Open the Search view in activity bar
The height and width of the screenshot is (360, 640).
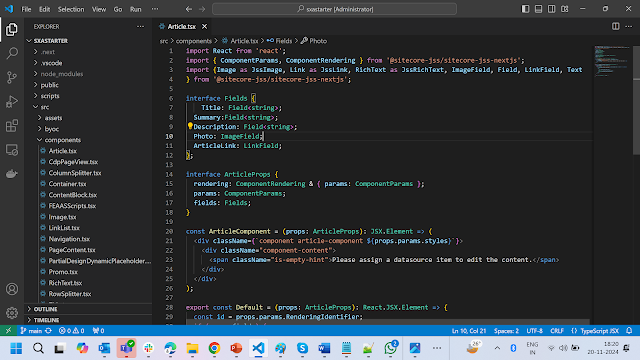pyautogui.click(x=12, y=53)
